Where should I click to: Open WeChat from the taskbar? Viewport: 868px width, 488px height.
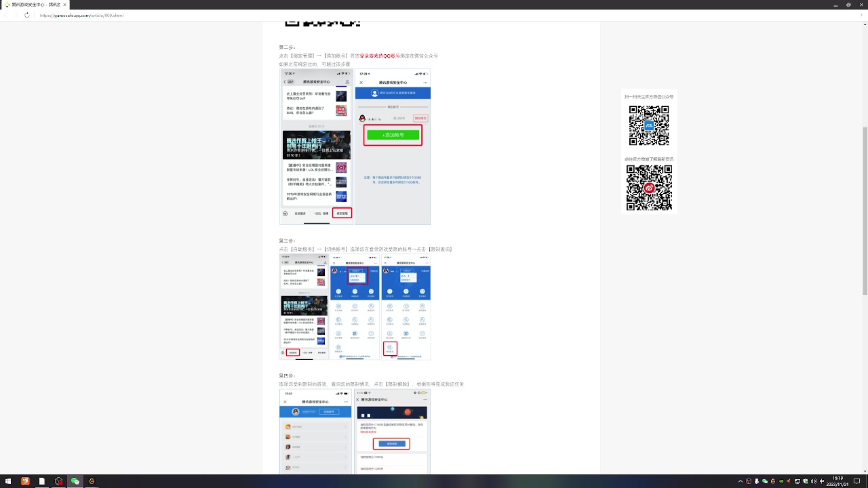75,481
